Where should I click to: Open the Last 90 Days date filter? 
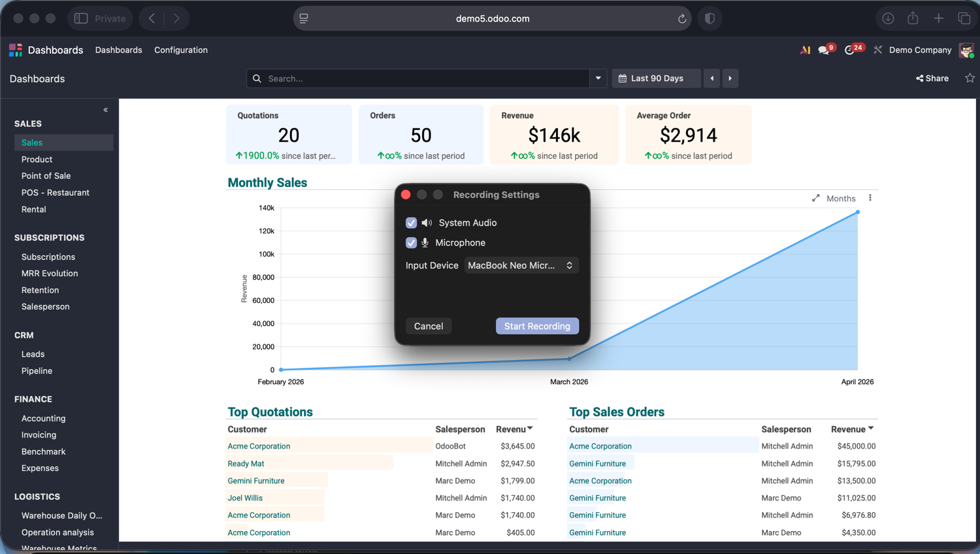click(656, 78)
